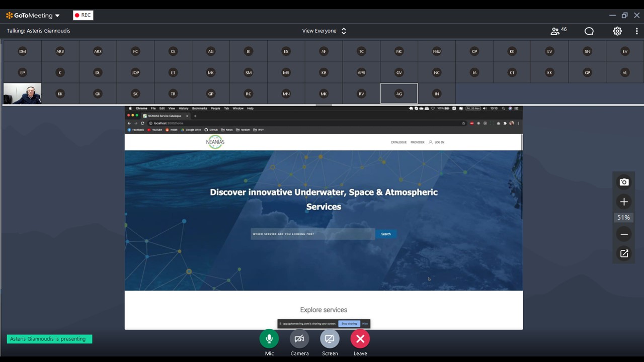Open the participants list showing 46
This screenshot has height=362, width=644.
[558, 31]
